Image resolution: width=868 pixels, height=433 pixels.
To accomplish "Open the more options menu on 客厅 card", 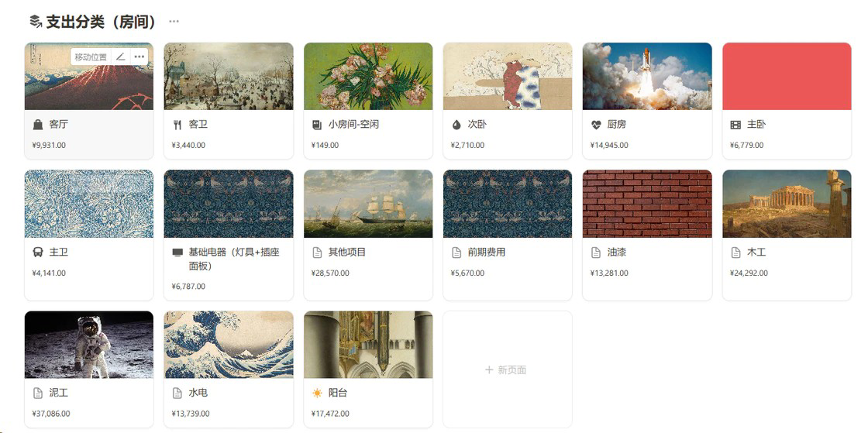I will point(139,57).
